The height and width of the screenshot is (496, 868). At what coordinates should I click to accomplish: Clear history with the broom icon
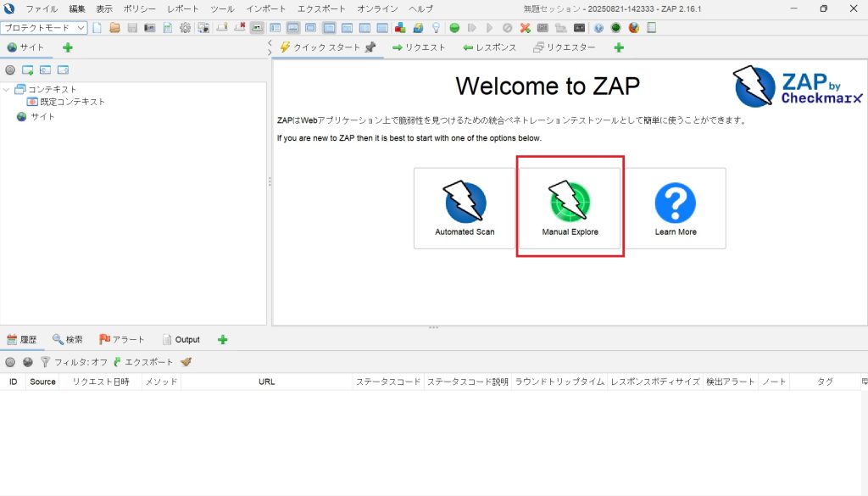click(186, 362)
